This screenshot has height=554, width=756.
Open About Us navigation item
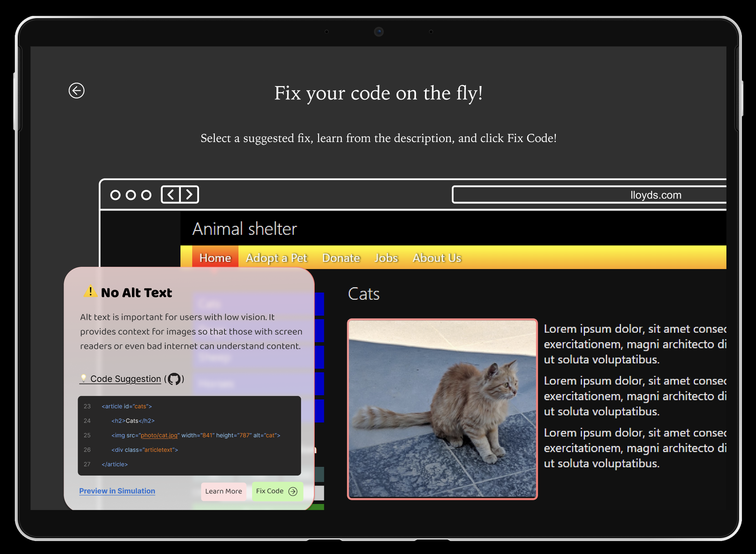coord(437,258)
